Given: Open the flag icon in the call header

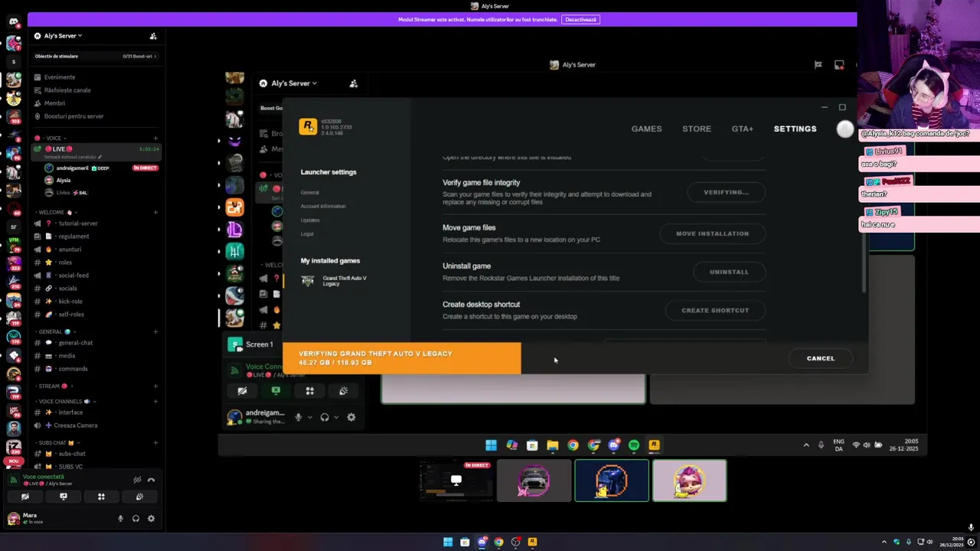Looking at the screenshot, I should tap(818, 65).
